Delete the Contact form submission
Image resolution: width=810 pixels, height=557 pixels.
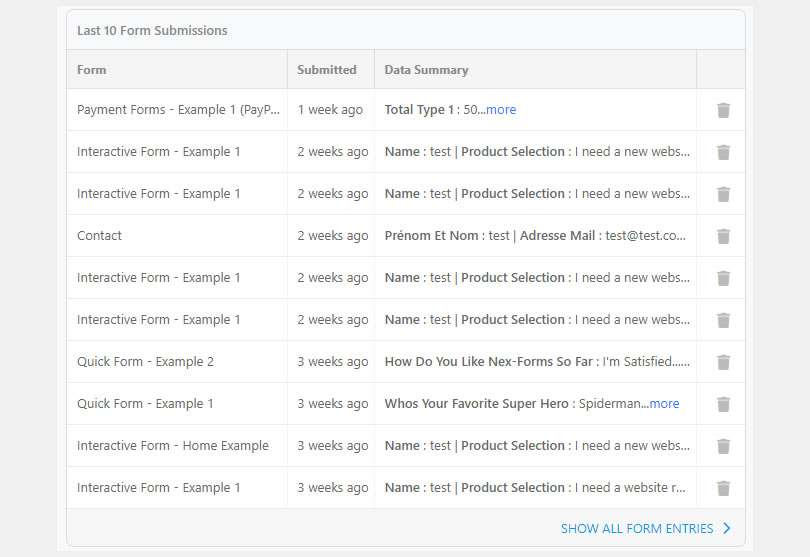pos(723,236)
